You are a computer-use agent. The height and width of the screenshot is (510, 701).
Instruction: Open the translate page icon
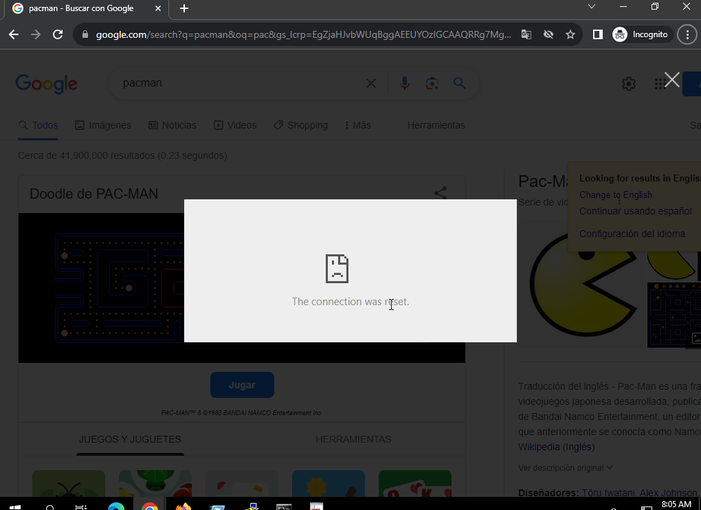(x=526, y=34)
